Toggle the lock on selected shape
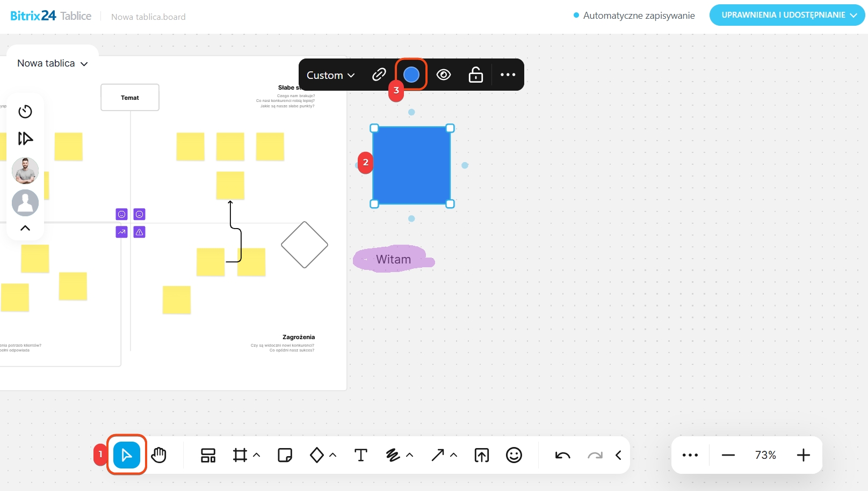Viewport: 868px width, 491px height. coord(476,75)
